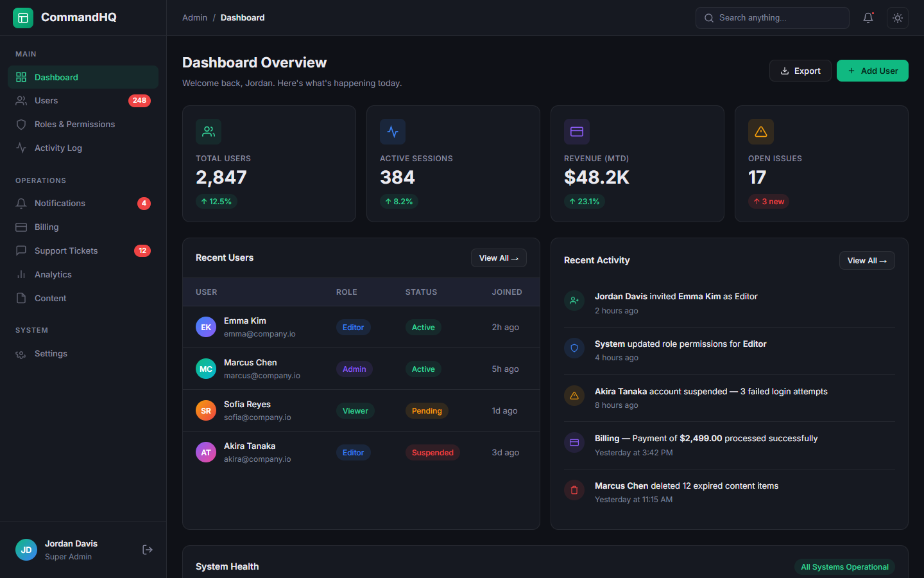Open Roles & Permissions page
Image resolution: width=924 pixels, height=578 pixels.
[x=83, y=125]
